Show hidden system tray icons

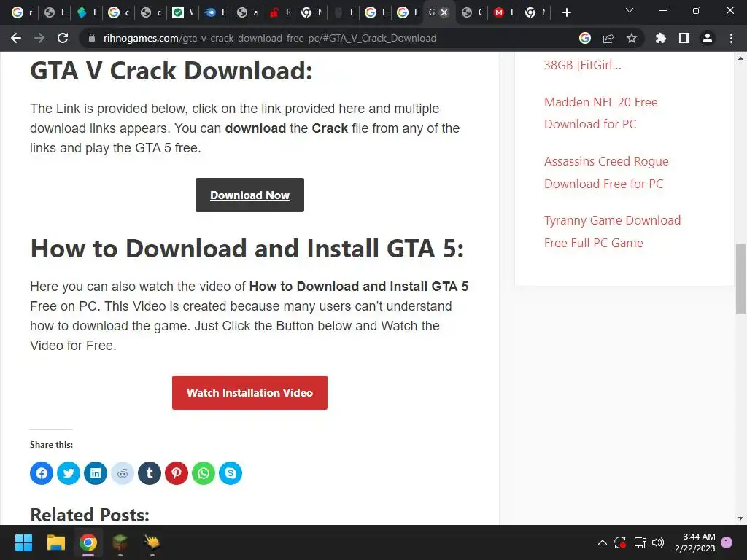coord(602,542)
